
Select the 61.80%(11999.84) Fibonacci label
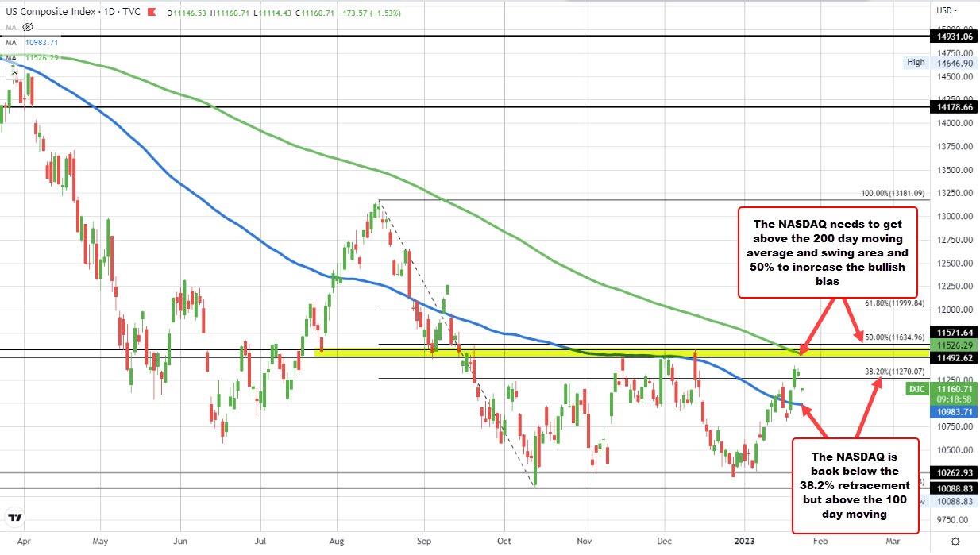click(x=896, y=303)
